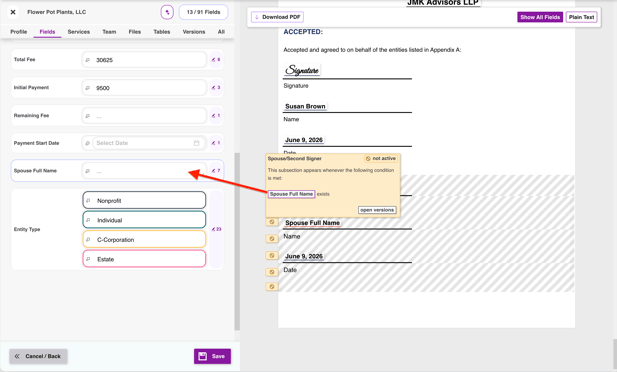Click the comment icon in the Total Fee field
Viewport: 617px width, 372px height.
coord(88,60)
